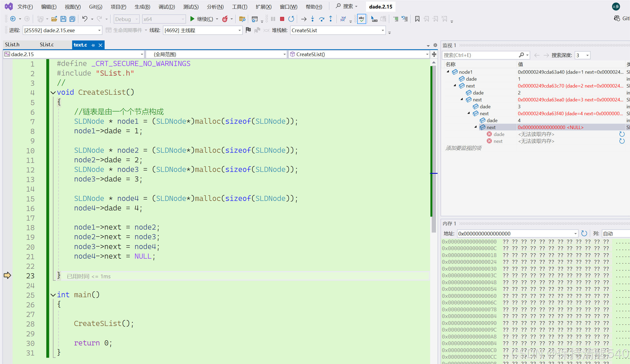The width and height of the screenshot is (630, 364).
Task: Open the 调试(D) debug menu
Action: point(167,7)
